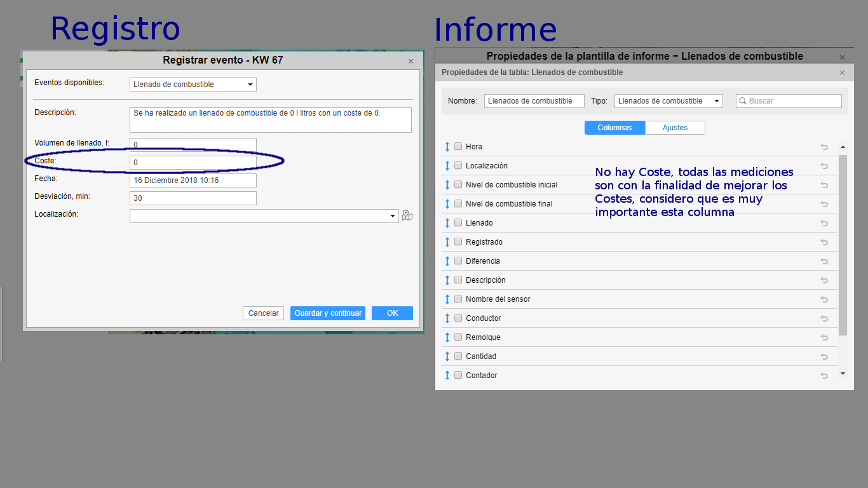Screen dimensions: 868x488
Task: Select the Columnas tab
Action: pos(614,128)
